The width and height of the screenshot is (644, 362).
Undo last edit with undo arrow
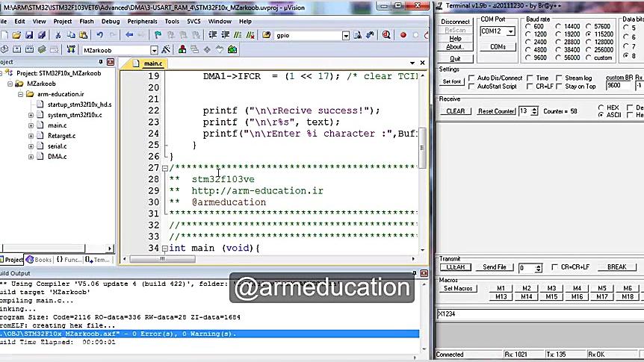click(99, 35)
